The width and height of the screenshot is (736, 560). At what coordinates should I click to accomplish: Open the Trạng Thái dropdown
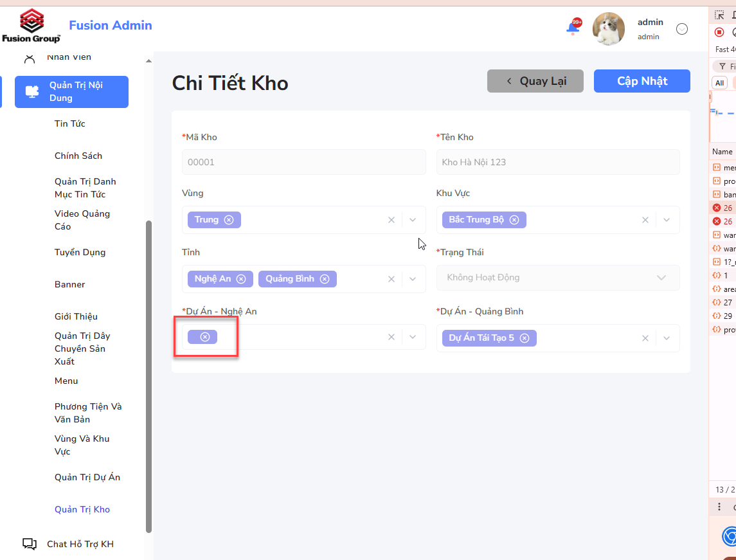(558, 277)
